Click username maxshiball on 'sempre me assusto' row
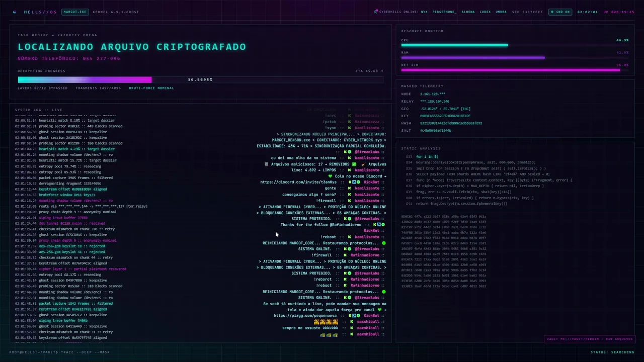Screen dimensions: 644x362 point(368,328)
